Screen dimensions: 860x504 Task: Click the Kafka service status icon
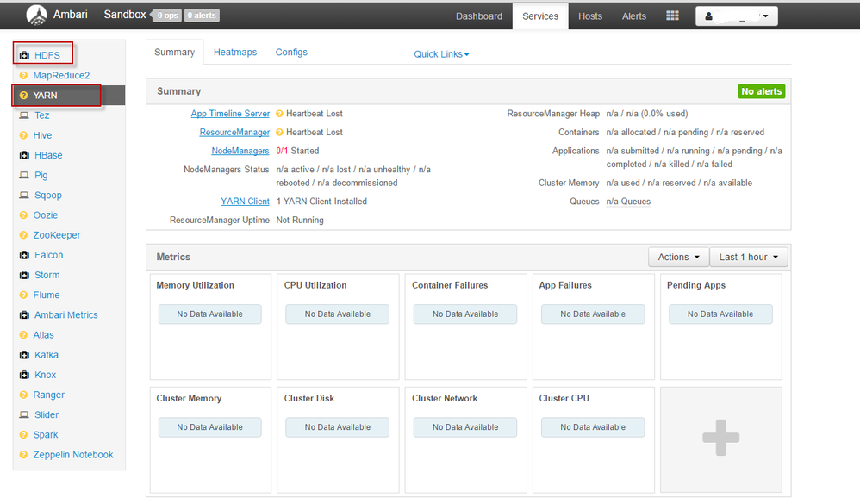pos(24,355)
